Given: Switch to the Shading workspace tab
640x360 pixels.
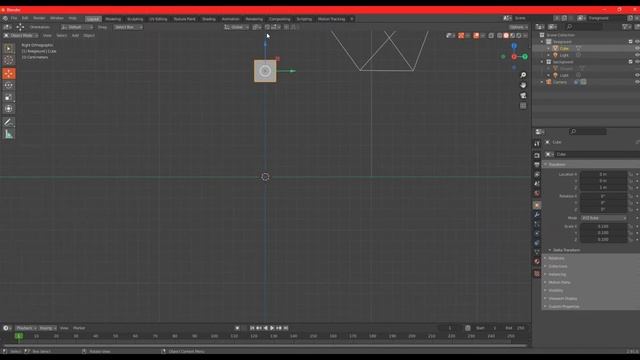Looking at the screenshot, I should 209,19.
